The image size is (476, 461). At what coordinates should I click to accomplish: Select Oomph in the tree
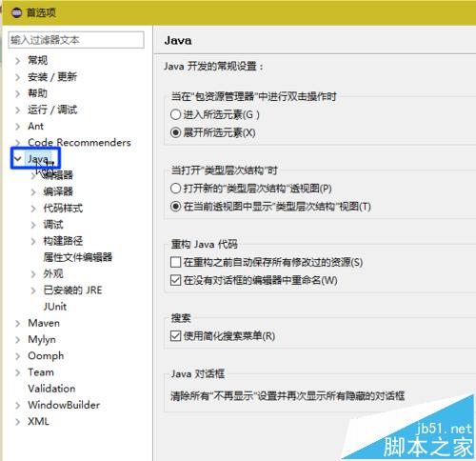[x=46, y=356]
